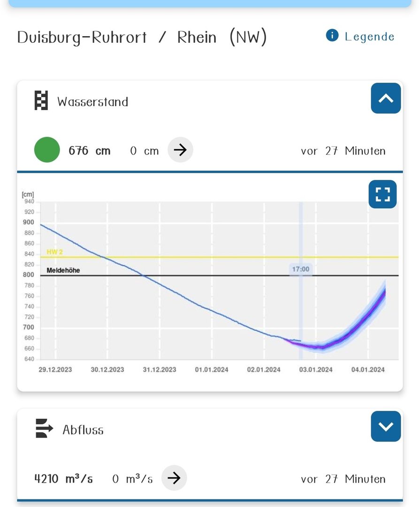The width and height of the screenshot is (420, 507).
Task: Click the Abfluss trend arrow icon
Action: 174,478
